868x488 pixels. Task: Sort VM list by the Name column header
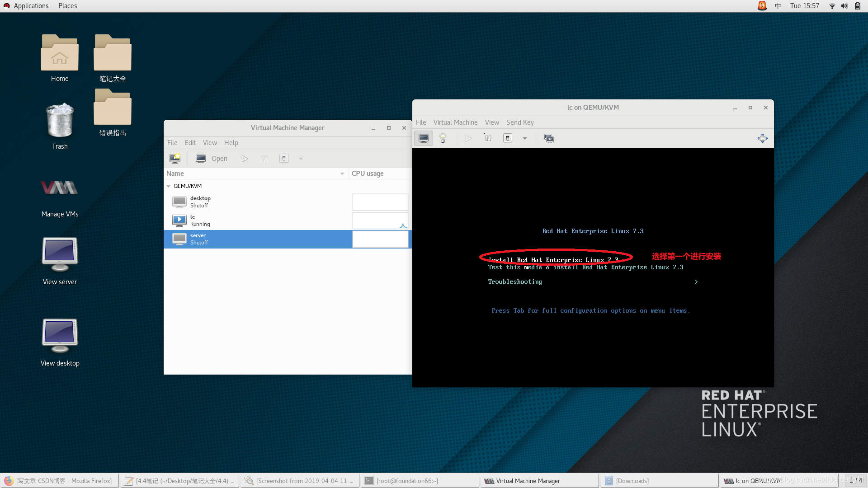(256, 174)
